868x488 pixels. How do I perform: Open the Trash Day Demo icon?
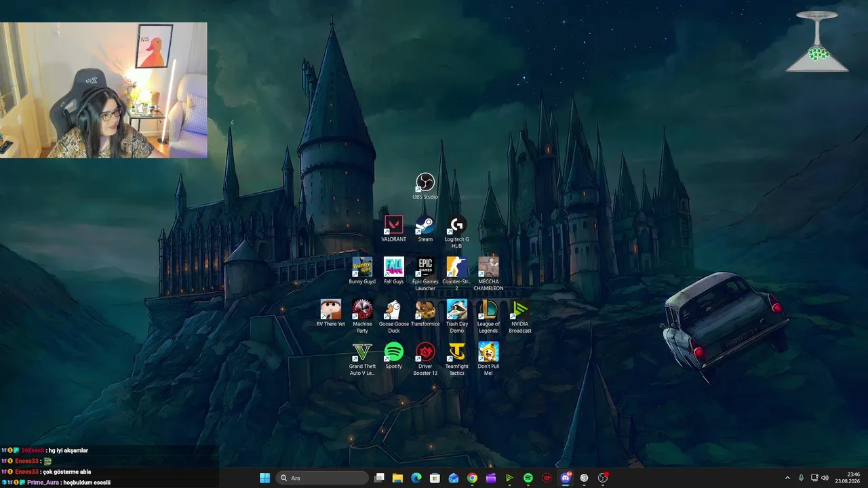(457, 317)
